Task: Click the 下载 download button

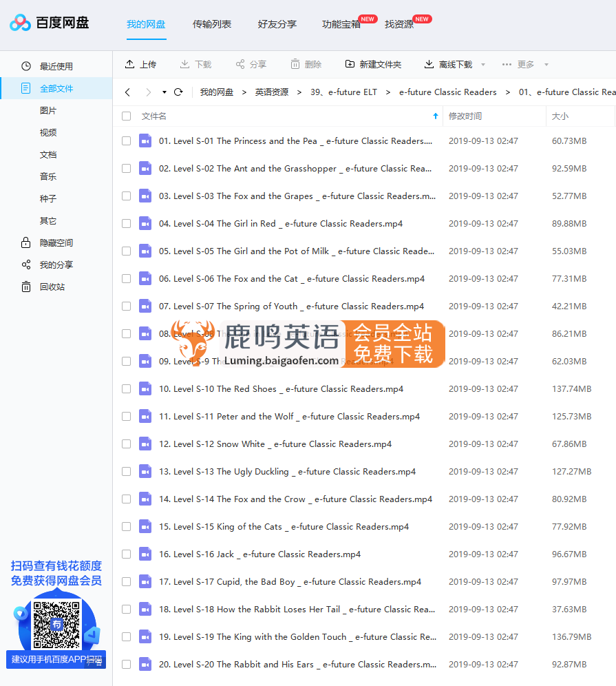Action: (x=195, y=64)
